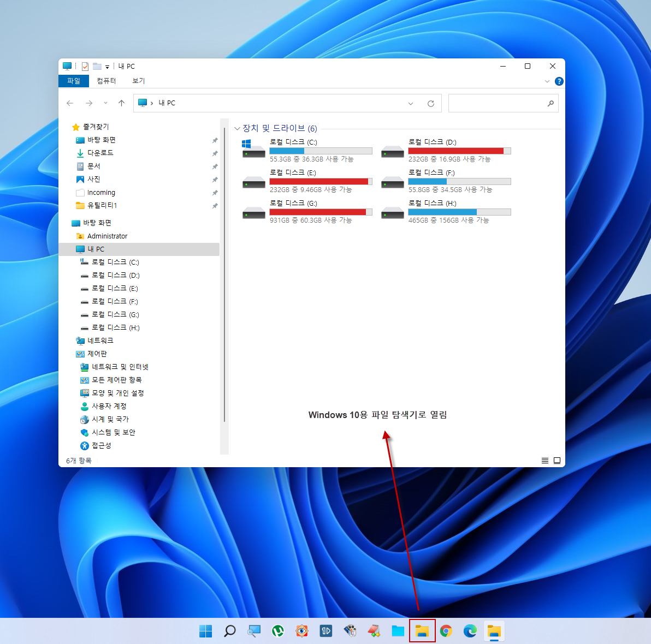Go forward with the Forward arrow
Viewport: 651px width, 644px height.
coord(89,103)
